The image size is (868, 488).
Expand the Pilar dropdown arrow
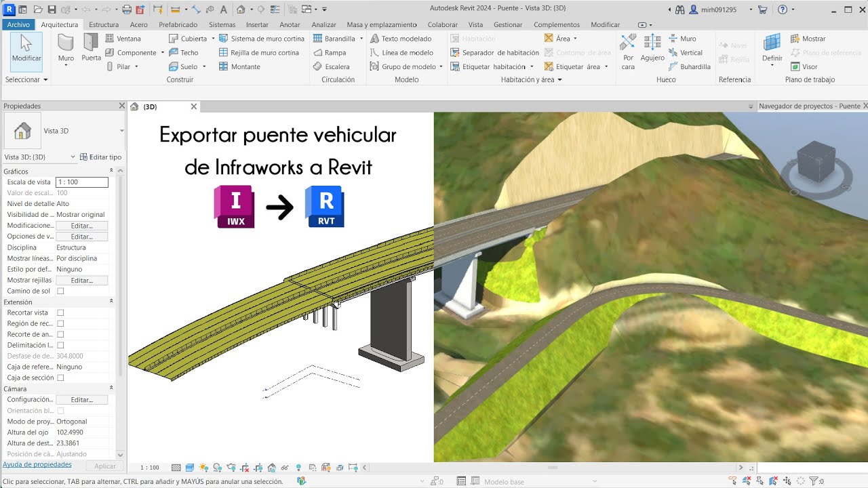click(x=136, y=67)
